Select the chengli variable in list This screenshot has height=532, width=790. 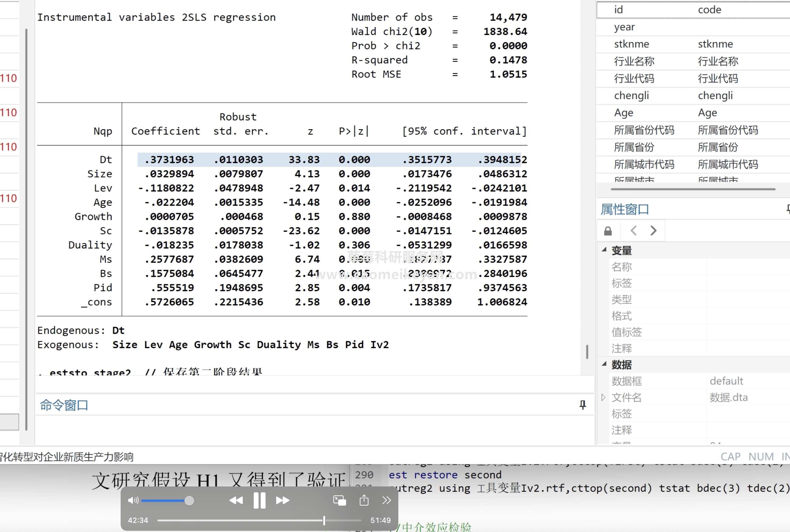tap(631, 96)
